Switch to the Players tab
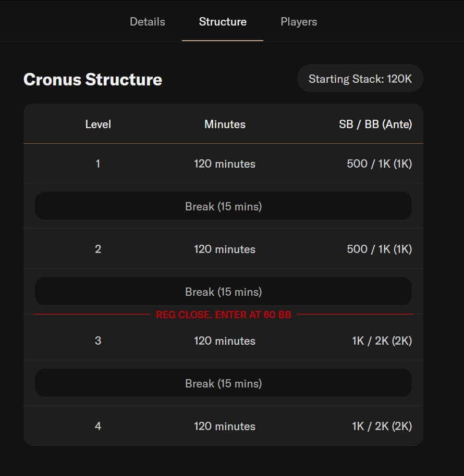 299,22
